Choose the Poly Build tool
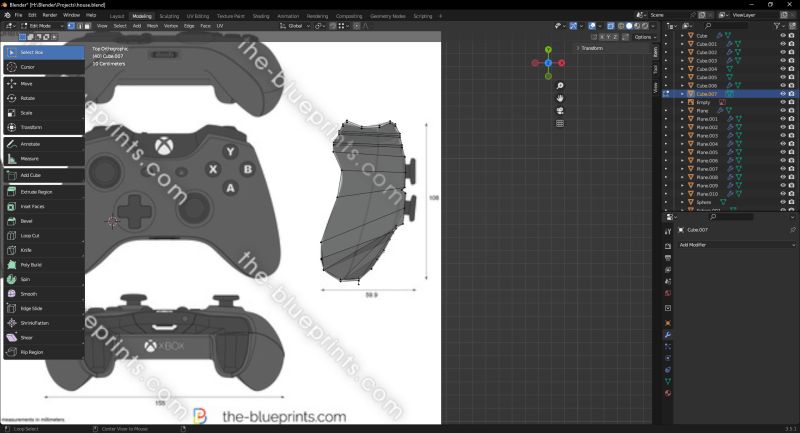The width and height of the screenshot is (800, 433). [44, 265]
